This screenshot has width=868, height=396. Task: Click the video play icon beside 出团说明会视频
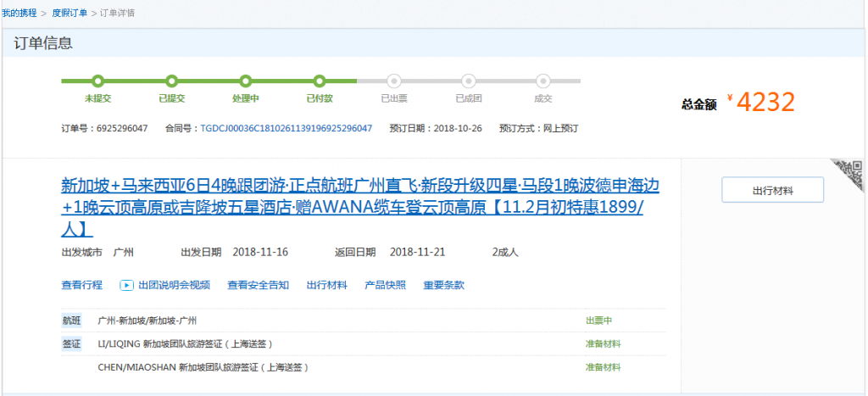[x=126, y=285]
